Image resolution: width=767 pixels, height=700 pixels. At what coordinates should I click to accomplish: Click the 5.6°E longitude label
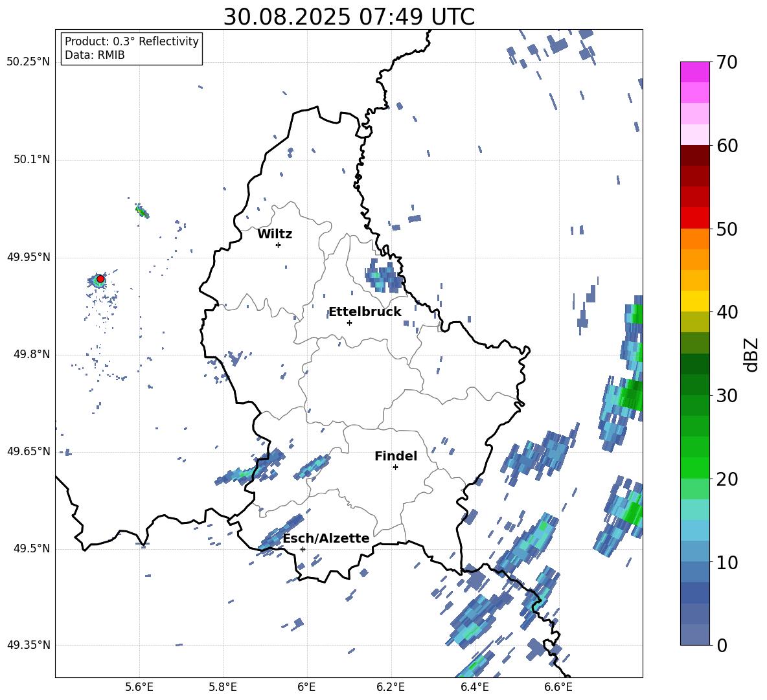pos(139,687)
